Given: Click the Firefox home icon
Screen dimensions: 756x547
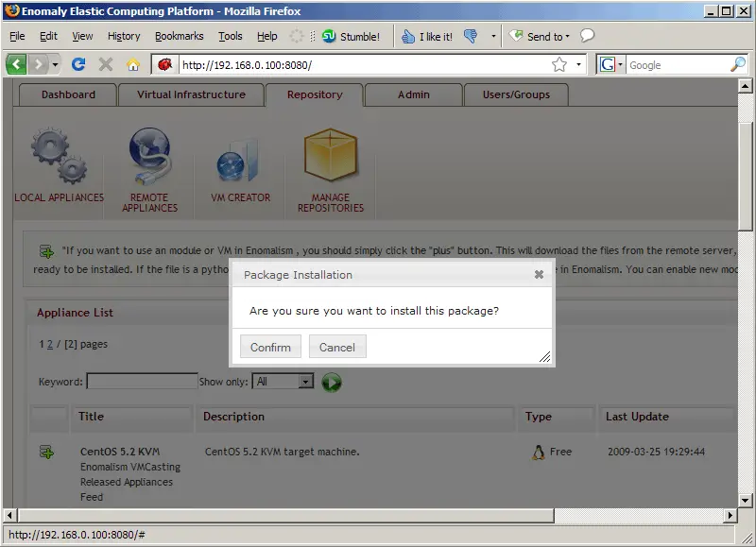Looking at the screenshot, I should [x=133, y=65].
